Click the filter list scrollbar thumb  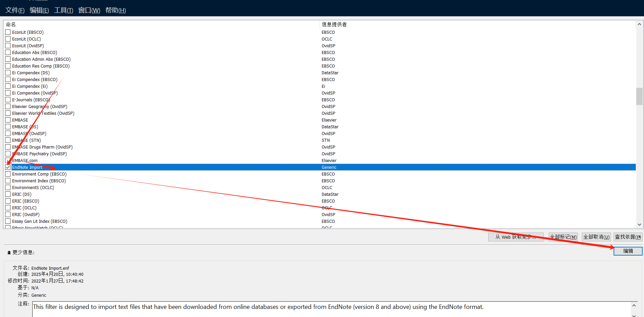pos(639,97)
